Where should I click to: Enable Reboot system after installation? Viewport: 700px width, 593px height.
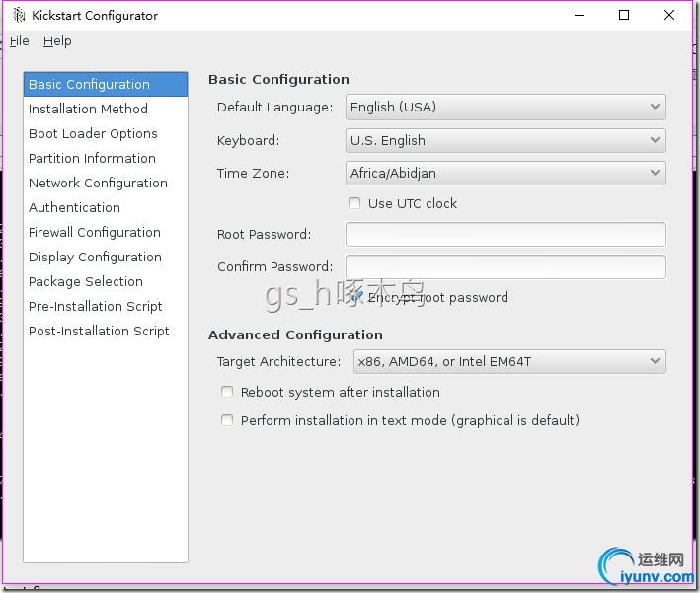click(227, 392)
